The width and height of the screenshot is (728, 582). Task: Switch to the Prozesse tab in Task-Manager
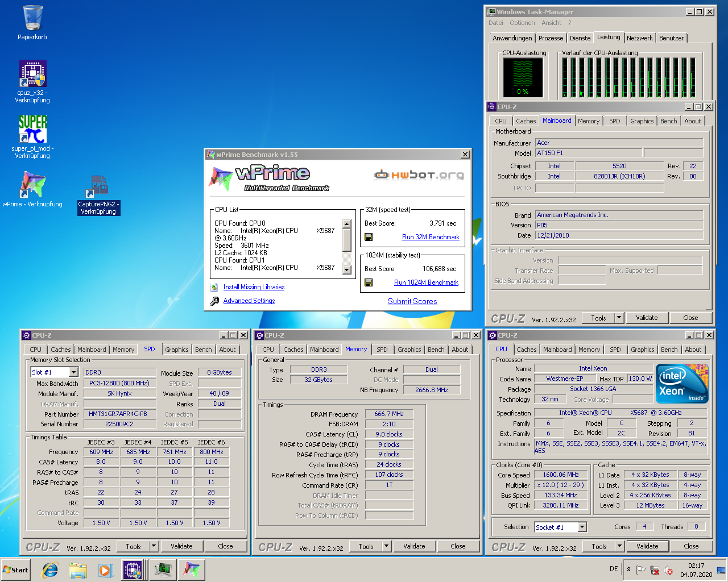tap(551, 38)
